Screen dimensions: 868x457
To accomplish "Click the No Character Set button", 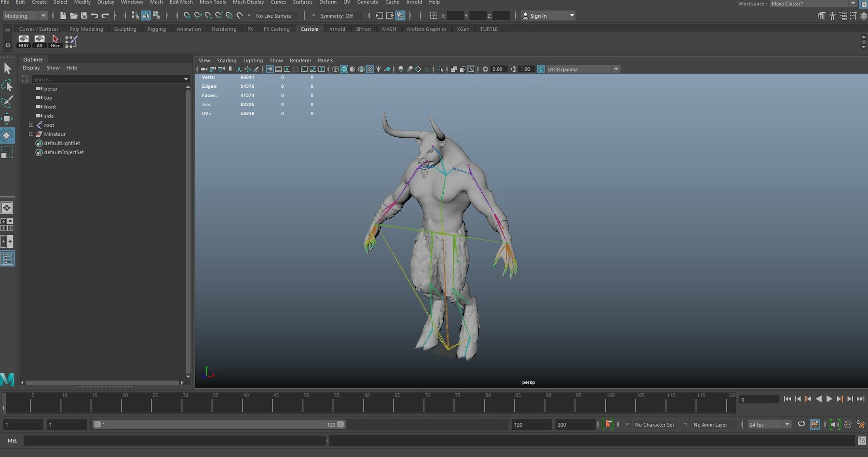I will click(x=654, y=424).
